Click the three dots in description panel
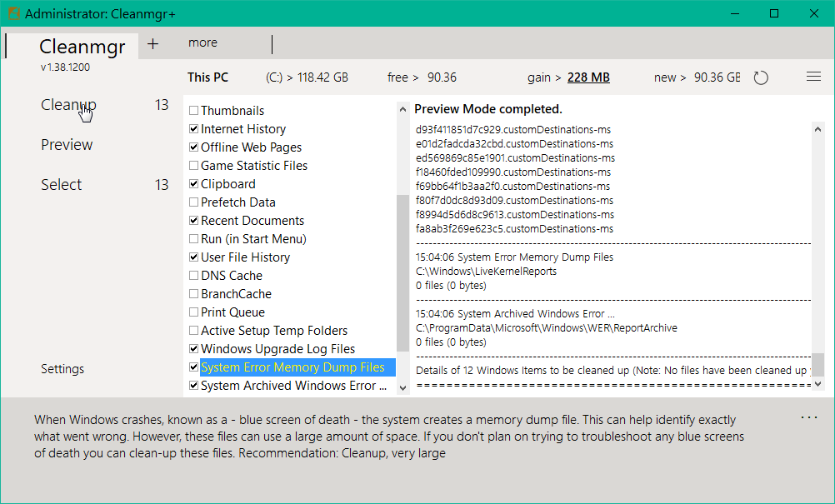Screen dimensions: 835x504 coord(809,417)
